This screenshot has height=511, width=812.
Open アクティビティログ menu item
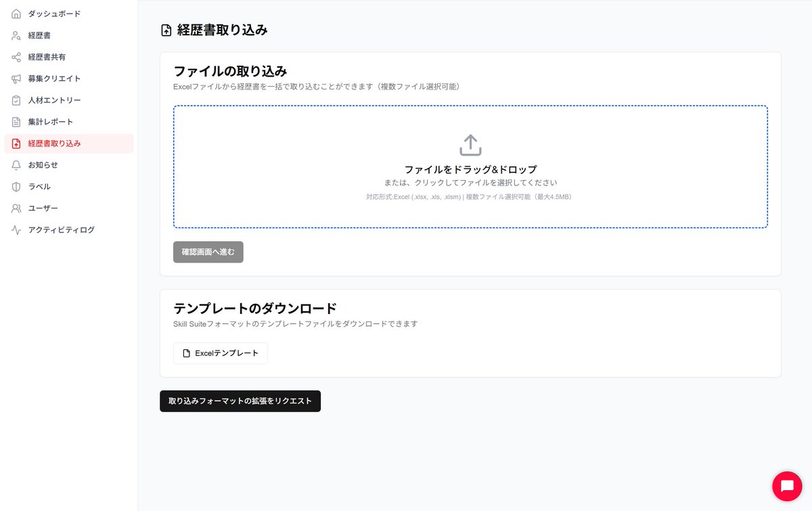[69, 230]
